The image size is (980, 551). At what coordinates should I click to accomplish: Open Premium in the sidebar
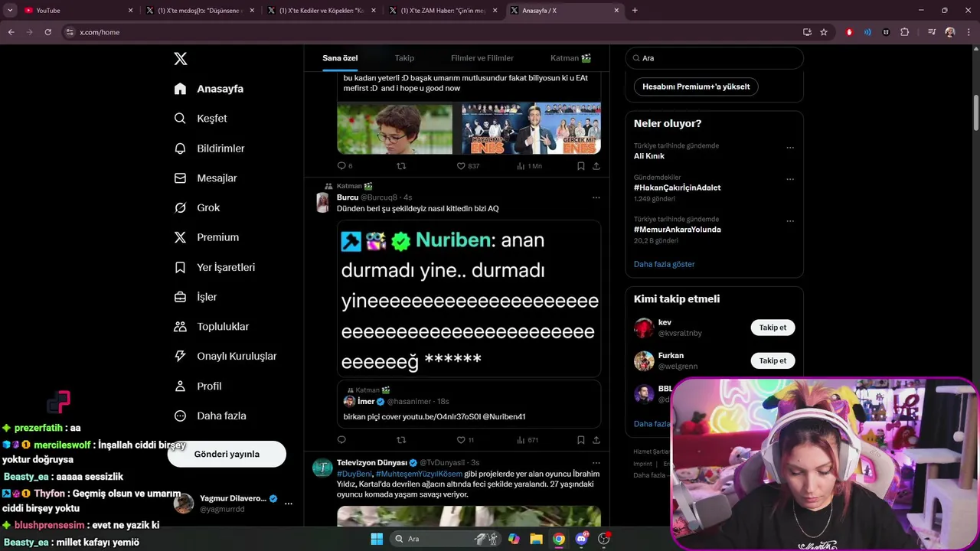(207, 237)
